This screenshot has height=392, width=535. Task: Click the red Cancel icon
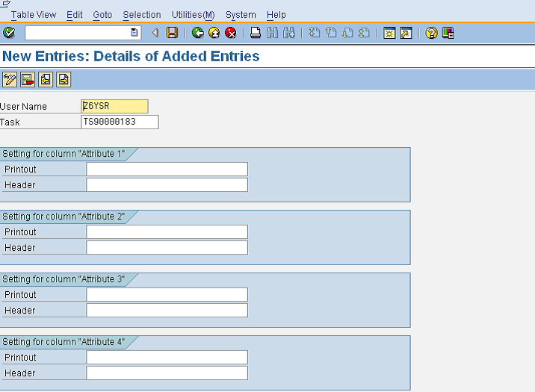(x=231, y=33)
